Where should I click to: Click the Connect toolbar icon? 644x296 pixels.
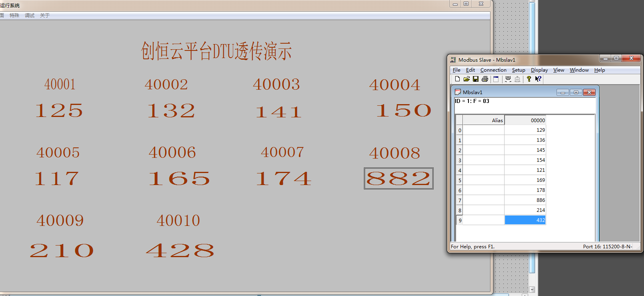point(508,79)
